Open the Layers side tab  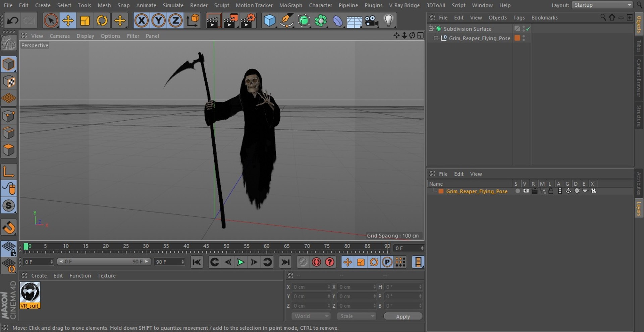[x=639, y=208]
